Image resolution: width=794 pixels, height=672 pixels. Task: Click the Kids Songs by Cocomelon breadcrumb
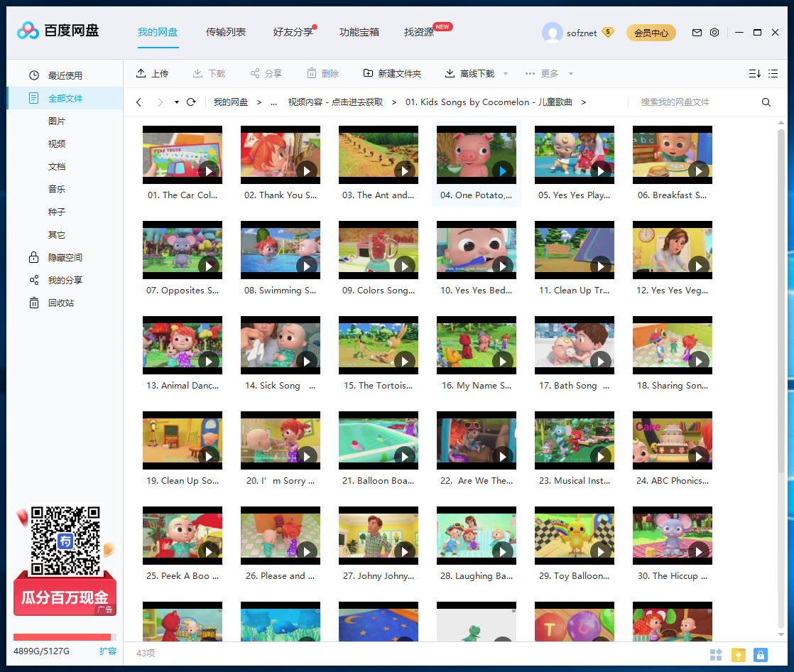pyautogui.click(x=489, y=102)
